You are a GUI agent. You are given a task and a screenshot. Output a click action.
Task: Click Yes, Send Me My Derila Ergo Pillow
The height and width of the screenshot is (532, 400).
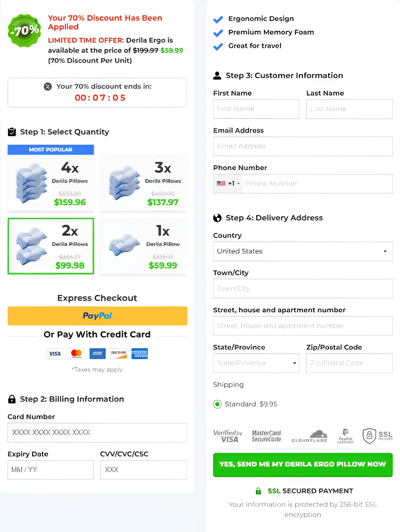[302, 465]
